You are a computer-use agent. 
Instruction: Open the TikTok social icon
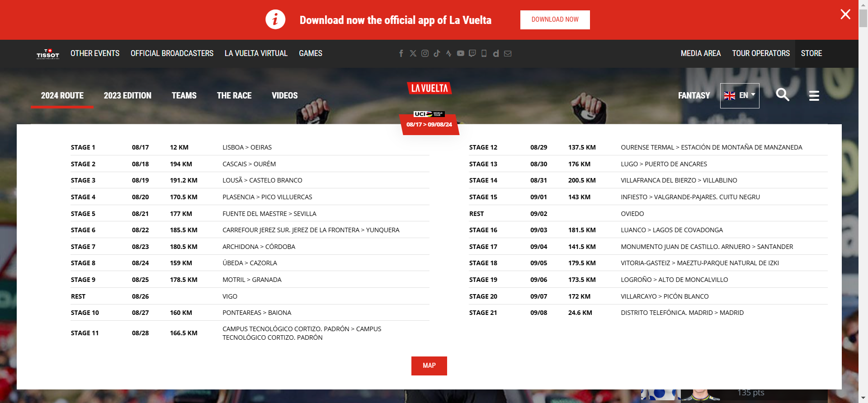coord(437,53)
